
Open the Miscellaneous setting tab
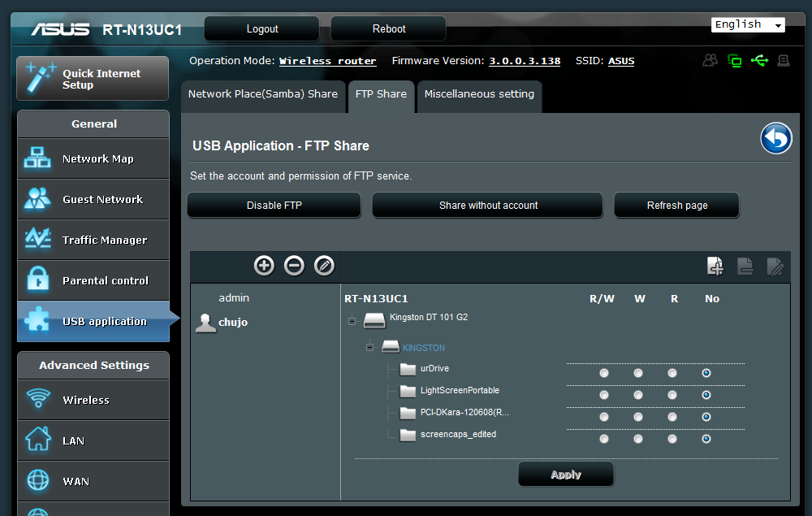coord(480,97)
